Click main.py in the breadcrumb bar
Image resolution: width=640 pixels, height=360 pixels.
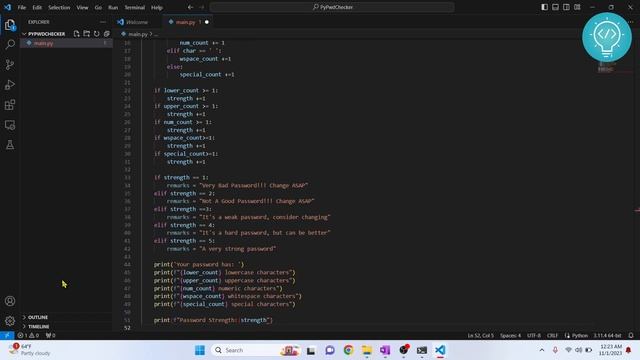point(138,34)
